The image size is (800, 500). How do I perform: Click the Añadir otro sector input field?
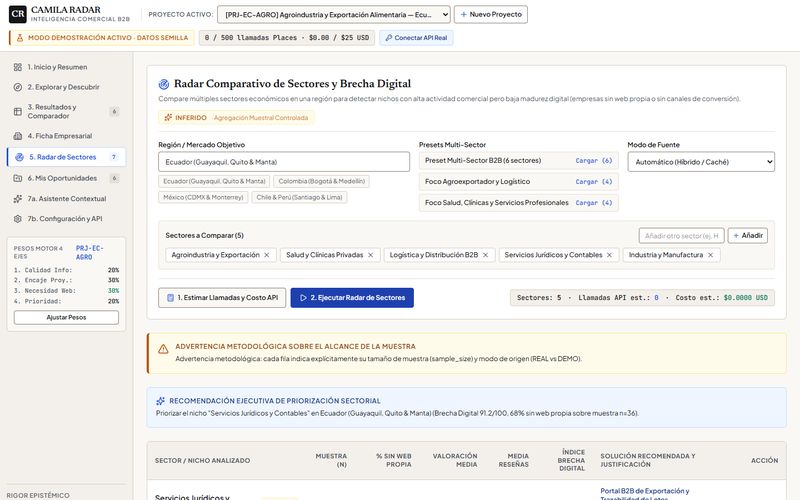click(x=681, y=236)
